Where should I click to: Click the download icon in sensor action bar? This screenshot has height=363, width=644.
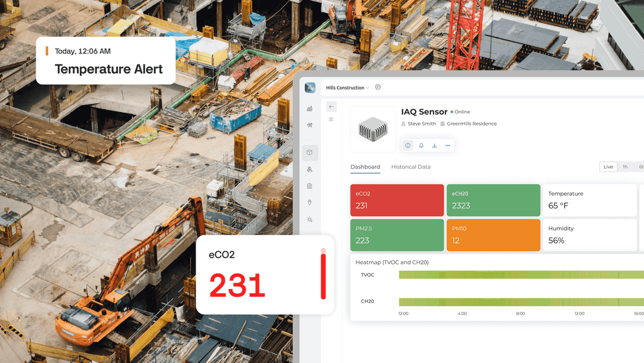[x=434, y=145]
